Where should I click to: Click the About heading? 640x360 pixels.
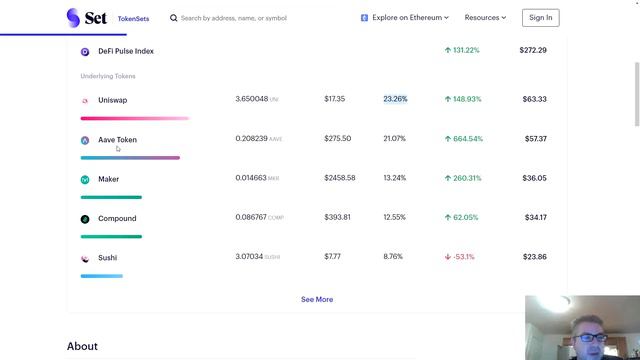point(82,346)
